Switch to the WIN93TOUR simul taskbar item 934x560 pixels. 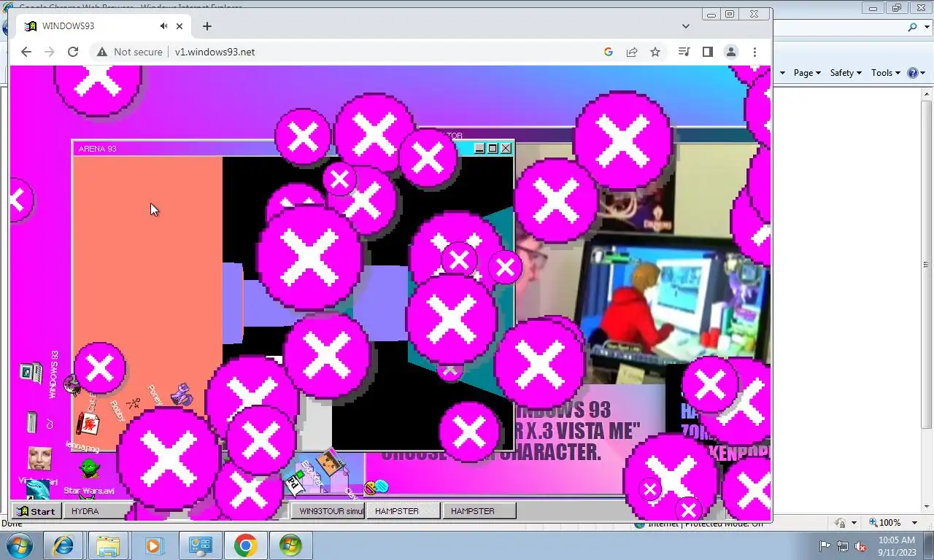click(x=327, y=511)
